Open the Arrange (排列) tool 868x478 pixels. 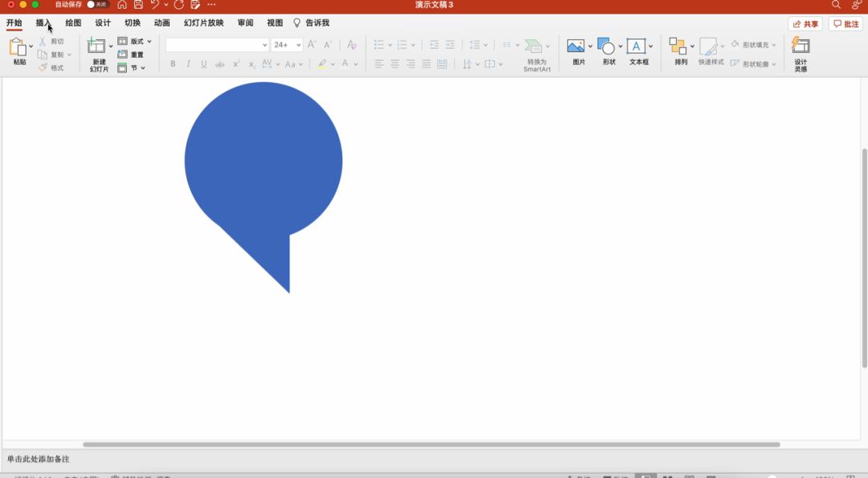pyautogui.click(x=678, y=47)
